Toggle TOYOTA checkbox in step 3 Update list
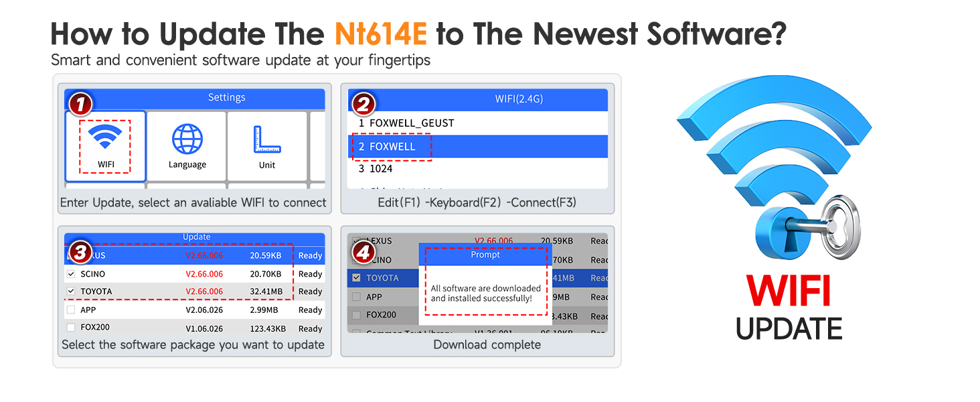 click(71, 291)
